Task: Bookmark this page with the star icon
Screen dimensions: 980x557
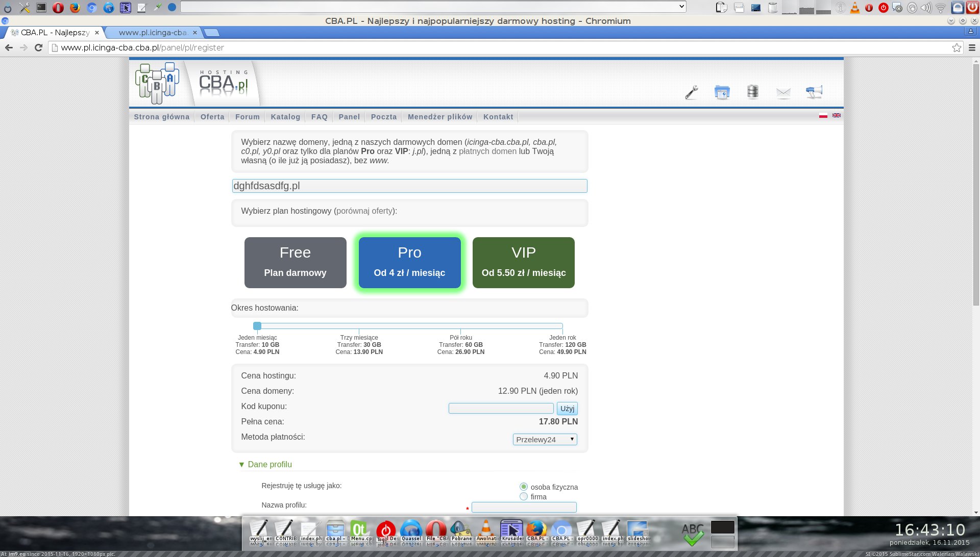Action: (x=957, y=47)
